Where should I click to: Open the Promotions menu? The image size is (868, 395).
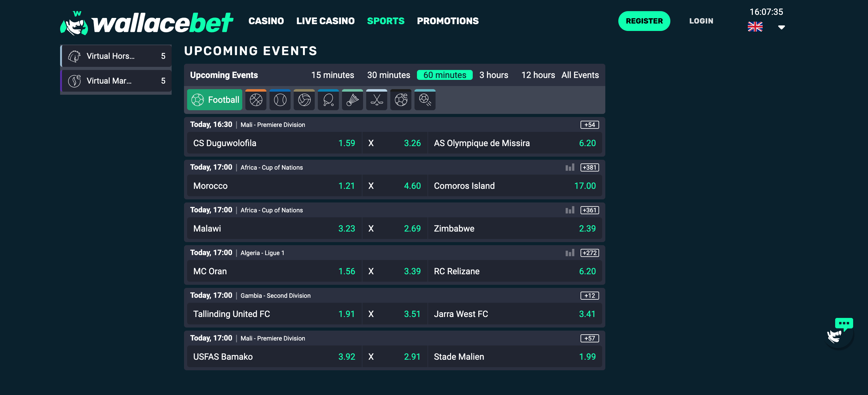pyautogui.click(x=448, y=21)
